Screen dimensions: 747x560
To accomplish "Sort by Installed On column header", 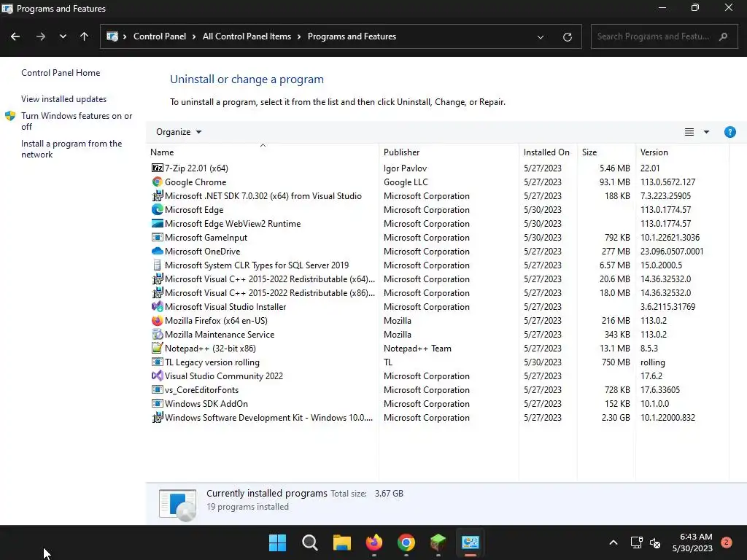I will [548, 152].
